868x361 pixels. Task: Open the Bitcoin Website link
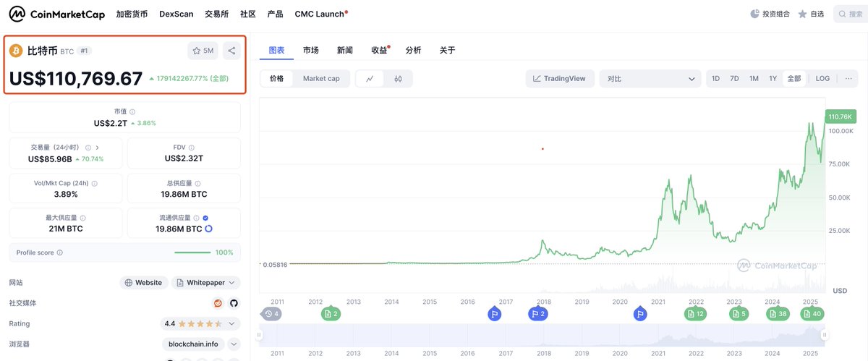click(x=144, y=283)
